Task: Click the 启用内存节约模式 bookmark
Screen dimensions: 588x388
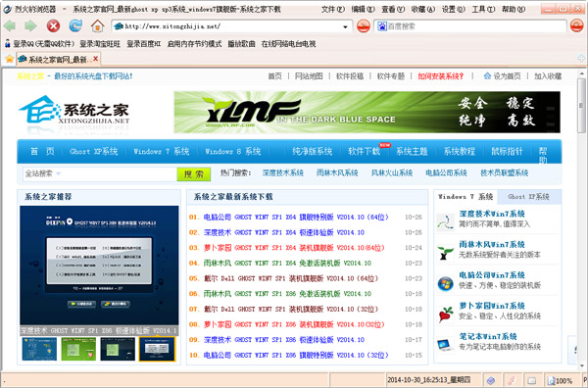Action: [194, 44]
